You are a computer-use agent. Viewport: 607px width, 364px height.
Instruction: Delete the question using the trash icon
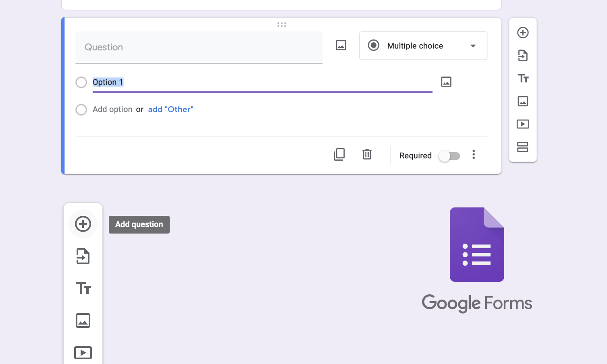(367, 154)
